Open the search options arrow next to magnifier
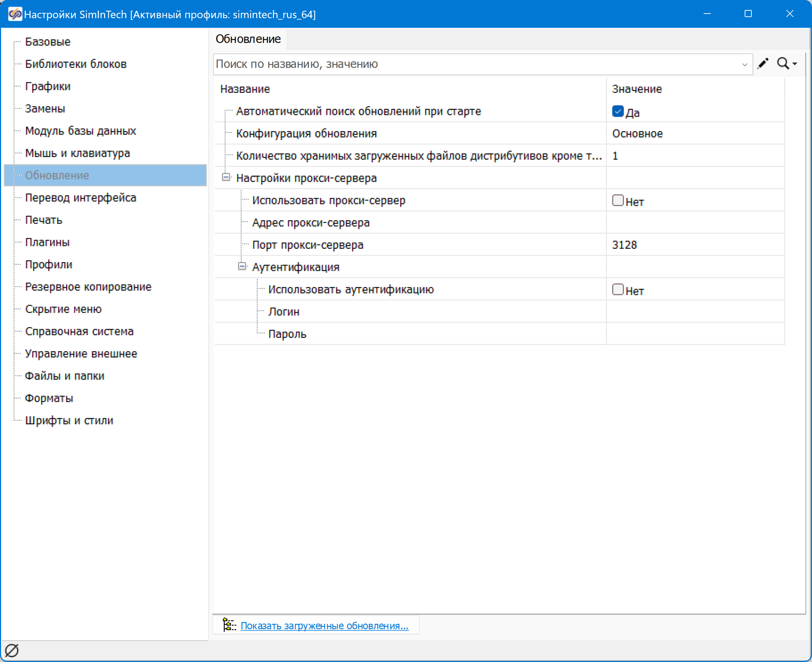The width and height of the screenshot is (812, 662). coord(795,64)
